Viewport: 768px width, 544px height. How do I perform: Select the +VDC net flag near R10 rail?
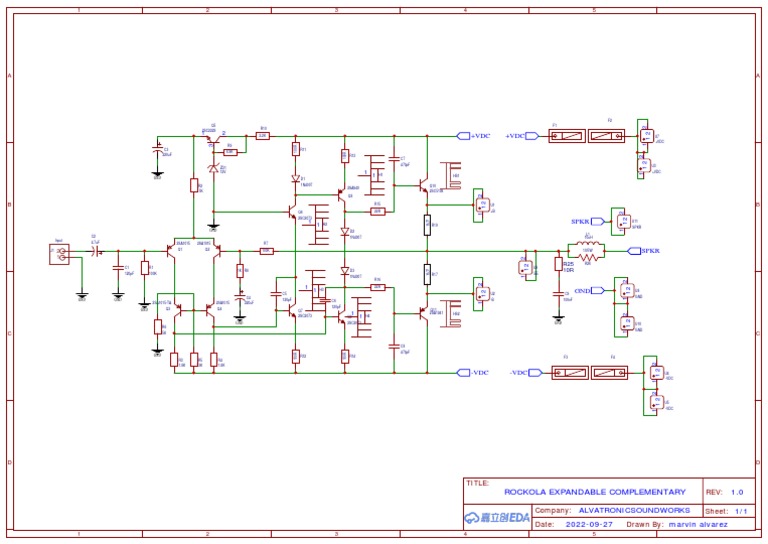tap(463, 136)
